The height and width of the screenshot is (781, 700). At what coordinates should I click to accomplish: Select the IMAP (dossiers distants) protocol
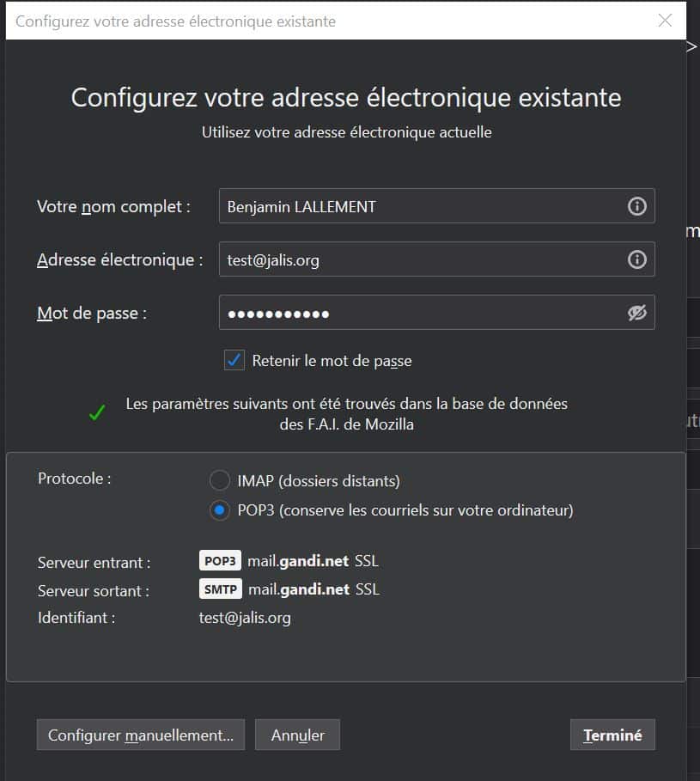[221, 481]
